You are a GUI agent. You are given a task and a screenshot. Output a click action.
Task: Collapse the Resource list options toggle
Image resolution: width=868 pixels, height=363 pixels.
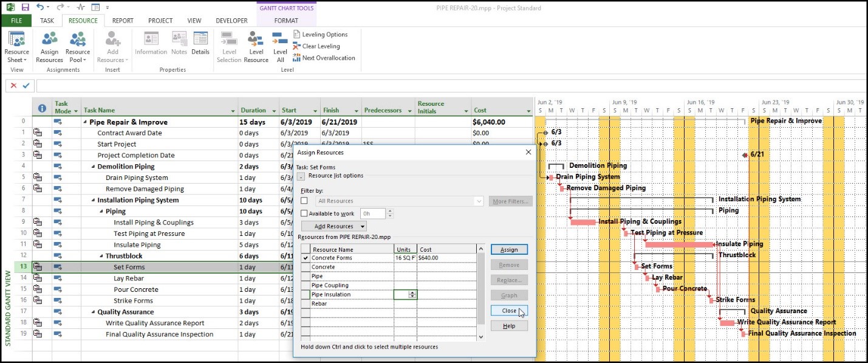301,176
